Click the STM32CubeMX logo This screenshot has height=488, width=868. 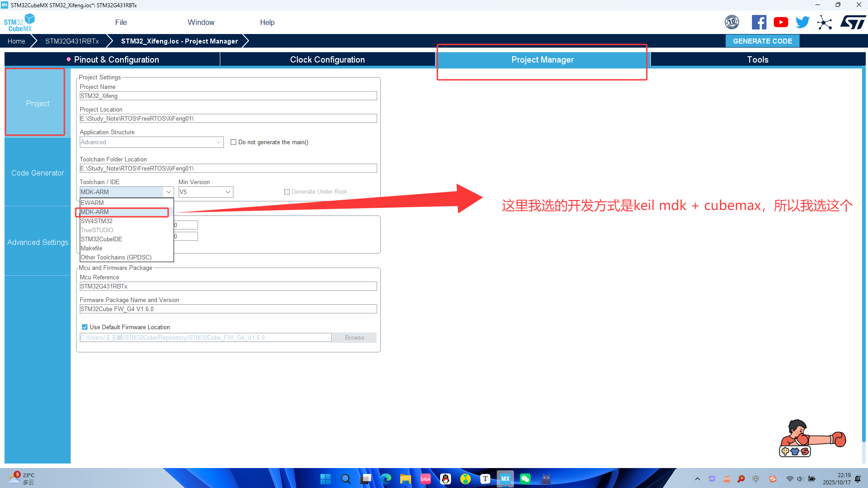[x=19, y=23]
